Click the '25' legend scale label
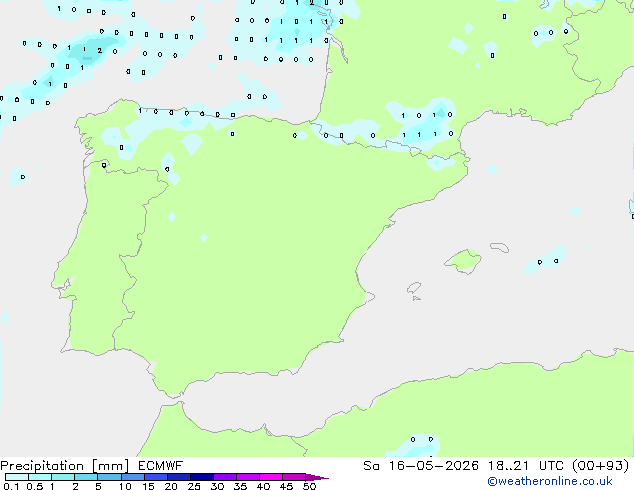634x490 pixels. tap(194, 486)
